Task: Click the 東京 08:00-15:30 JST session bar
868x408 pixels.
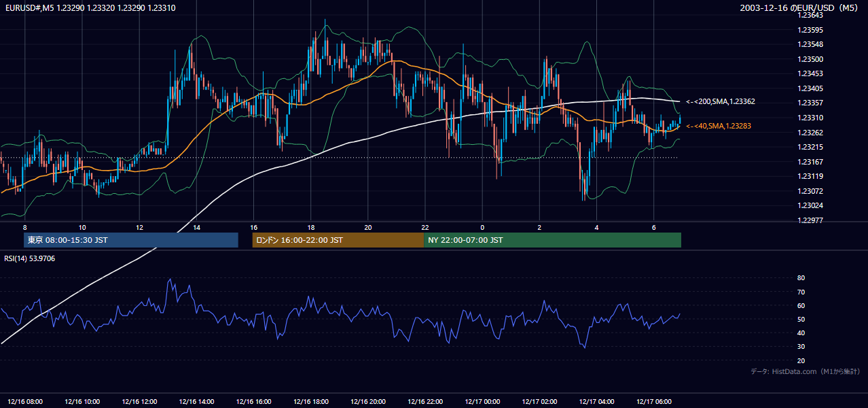Action: (130, 240)
